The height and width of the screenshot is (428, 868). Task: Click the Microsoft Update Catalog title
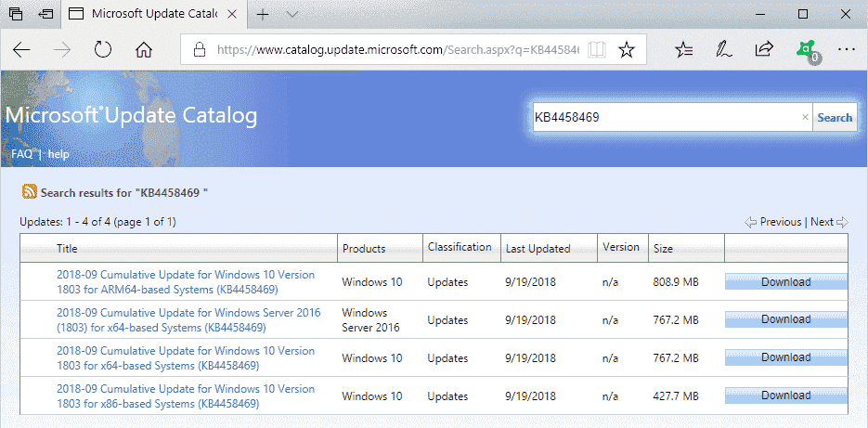(x=131, y=116)
